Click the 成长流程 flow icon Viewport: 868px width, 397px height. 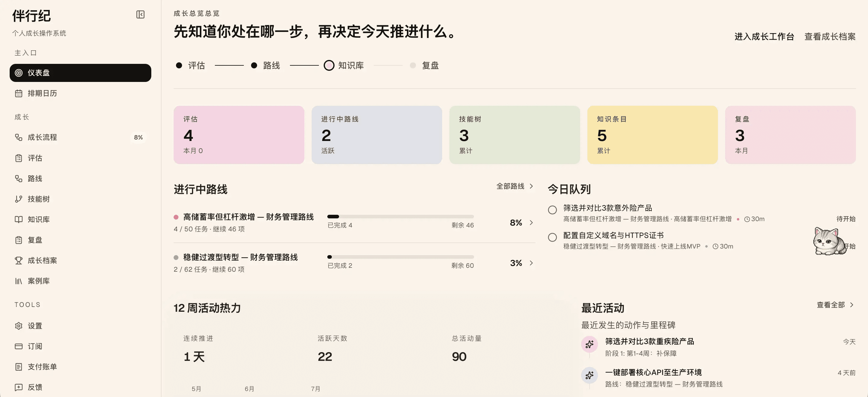point(19,137)
